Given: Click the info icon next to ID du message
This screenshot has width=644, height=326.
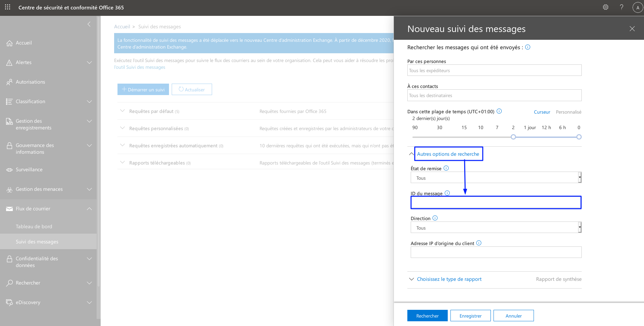Looking at the screenshot, I should (x=447, y=193).
